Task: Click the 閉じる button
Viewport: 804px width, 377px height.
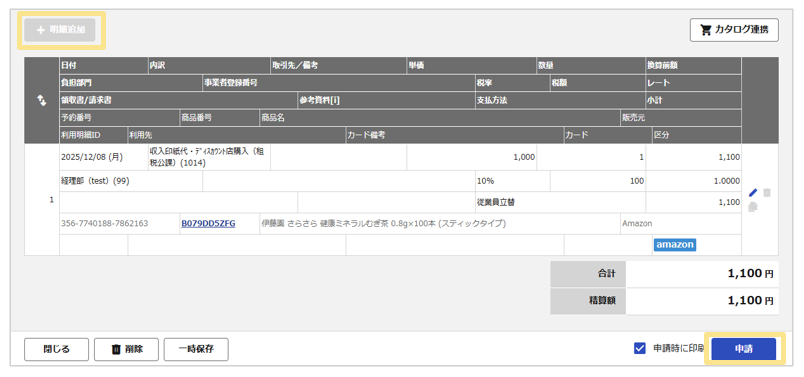Action: [56, 349]
